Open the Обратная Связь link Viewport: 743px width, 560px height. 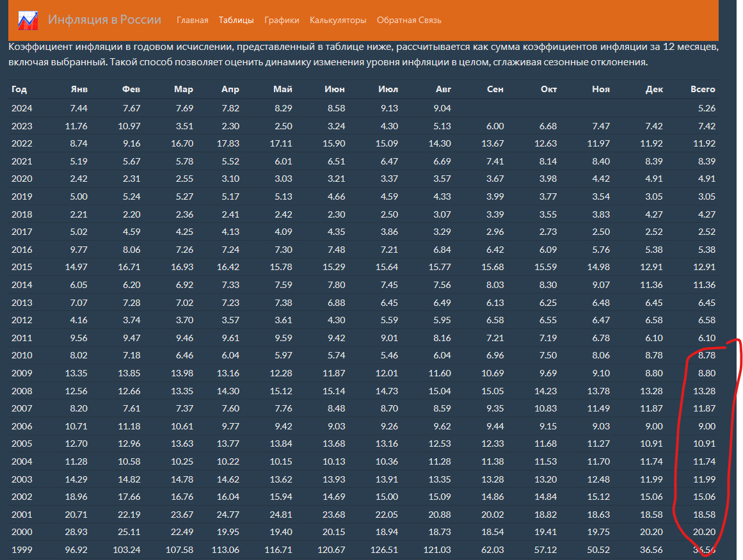(409, 20)
